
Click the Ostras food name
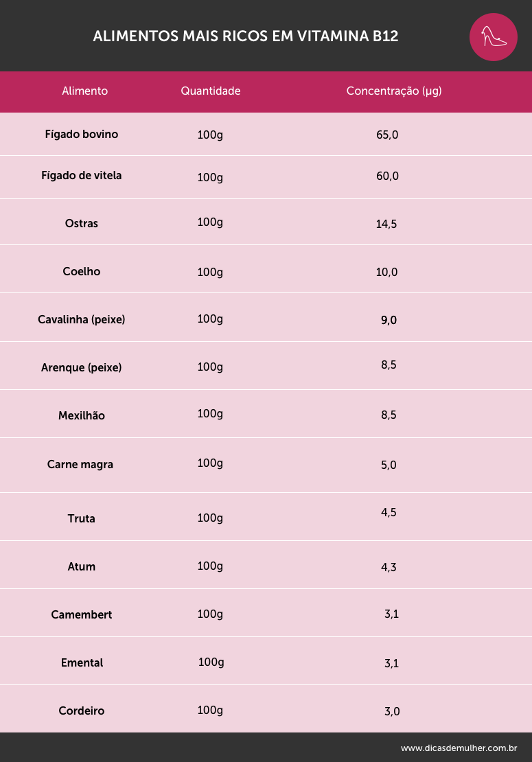point(82,224)
